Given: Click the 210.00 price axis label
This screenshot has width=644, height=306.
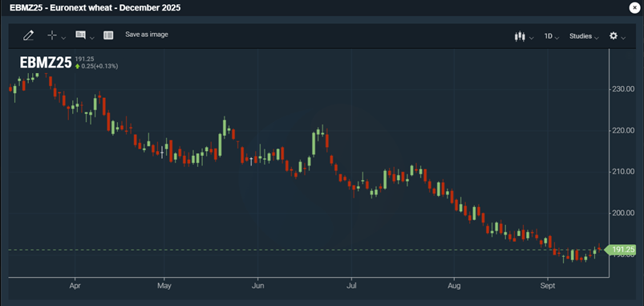Looking at the screenshot, I should (623, 172).
